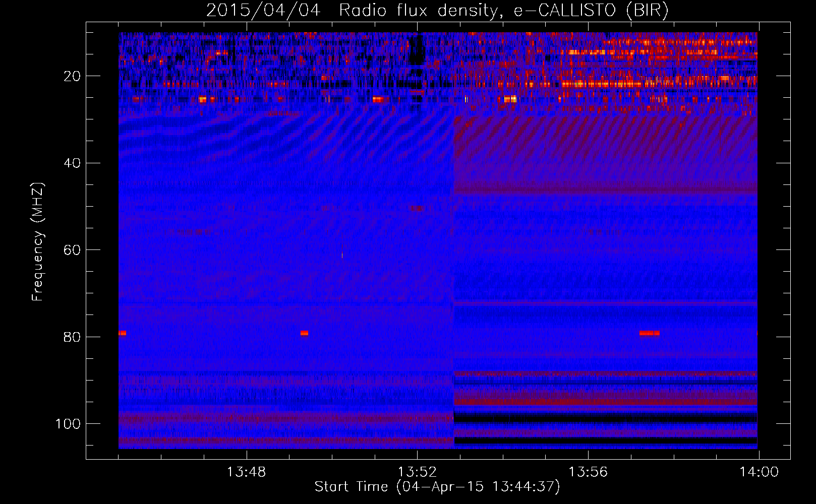Image resolution: width=816 pixels, height=504 pixels.
Task: Click the 13:52 time tick label
Action: pos(417,472)
